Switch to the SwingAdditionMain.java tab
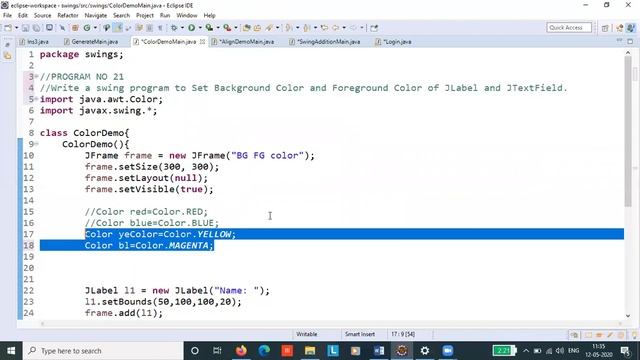640x360 pixels. click(325, 42)
